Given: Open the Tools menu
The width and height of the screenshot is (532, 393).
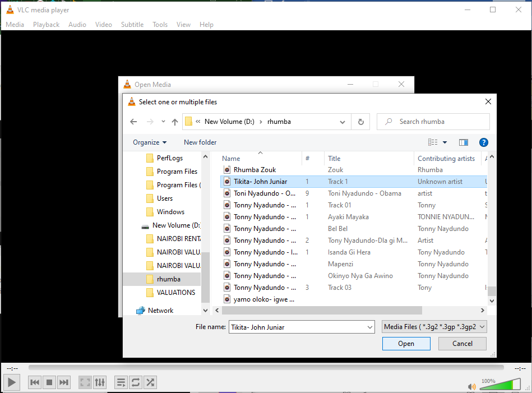Looking at the screenshot, I should pos(160,25).
